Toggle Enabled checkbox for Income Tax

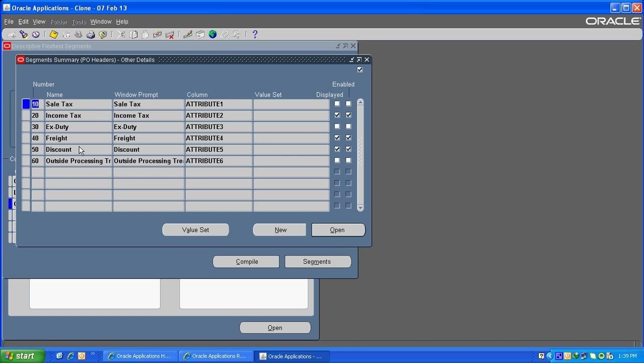click(x=348, y=115)
